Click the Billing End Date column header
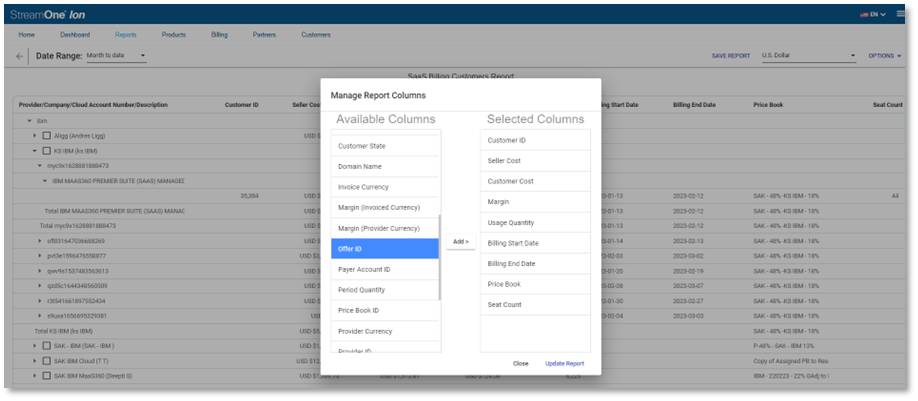 point(694,105)
